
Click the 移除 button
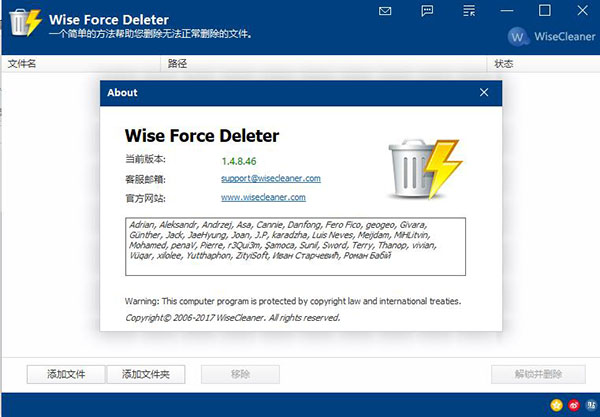240,374
